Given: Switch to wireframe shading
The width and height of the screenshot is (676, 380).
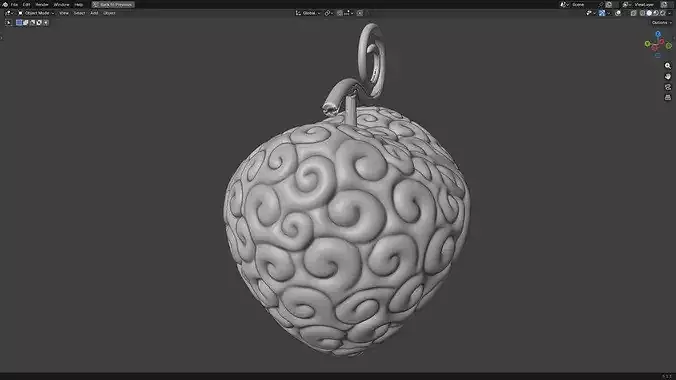Looking at the screenshot, I should click(x=642, y=13).
